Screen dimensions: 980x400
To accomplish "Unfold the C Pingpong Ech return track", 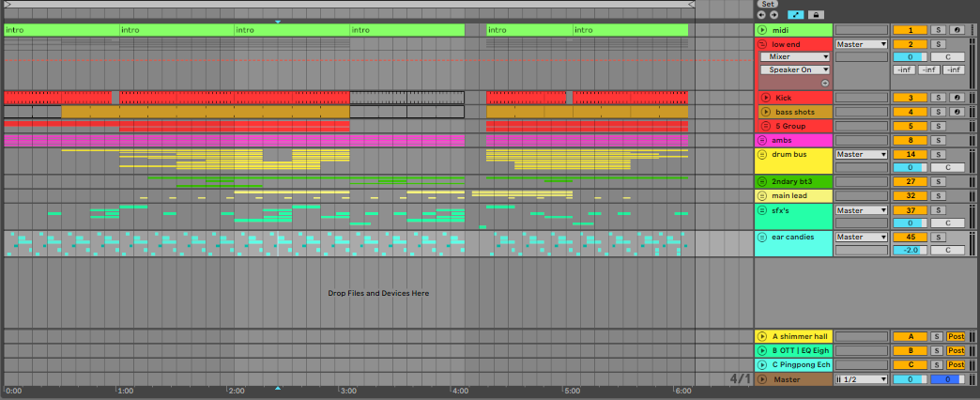I will point(762,364).
